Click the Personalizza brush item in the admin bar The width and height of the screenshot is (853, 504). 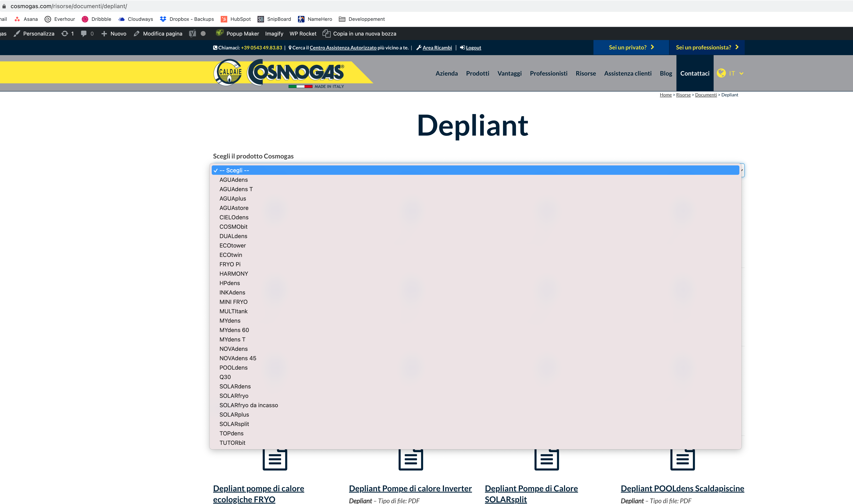click(x=34, y=34)
